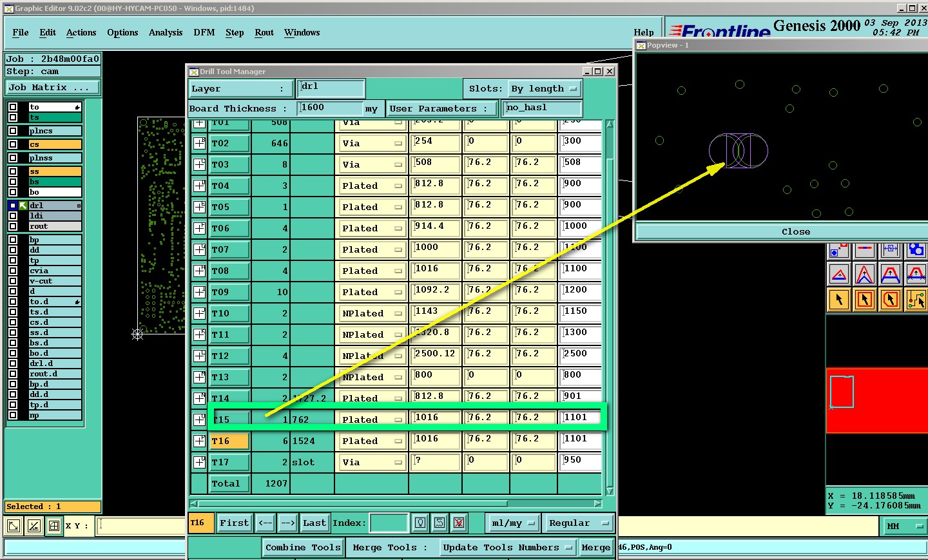The image size is (928, 560).
Task: Click the plus icon on row T09
Action: point(200,292)
